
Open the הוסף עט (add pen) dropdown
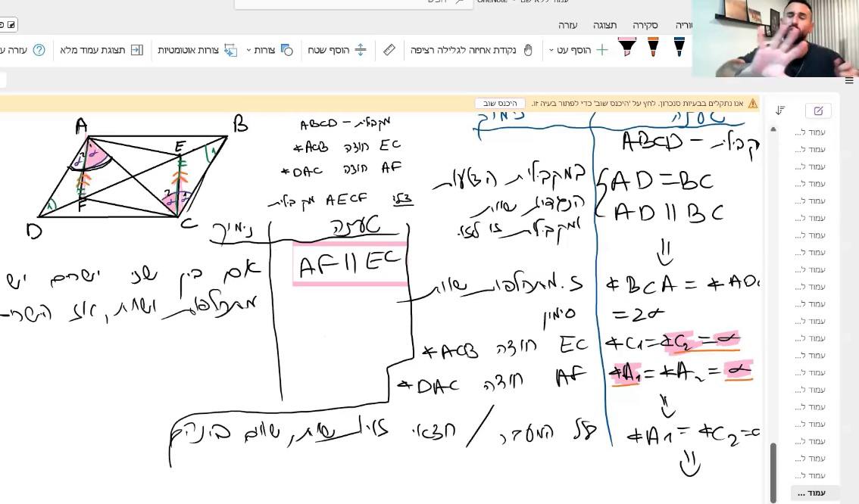pyautogui.click(x=579, y=51)
